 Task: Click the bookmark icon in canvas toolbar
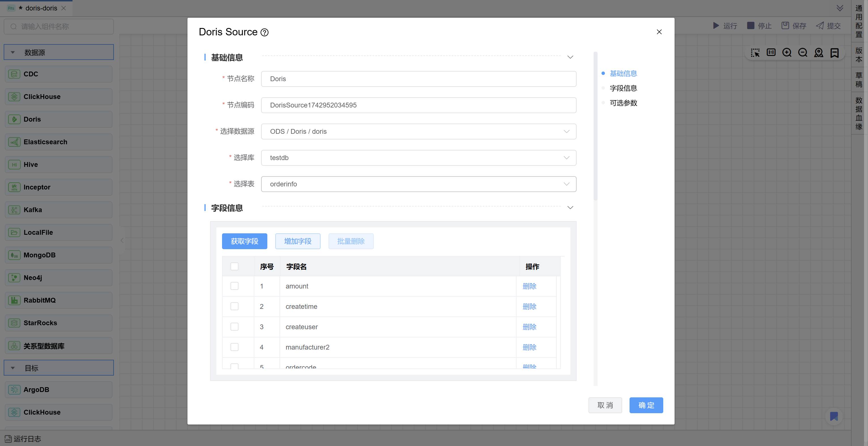point(834,53)
